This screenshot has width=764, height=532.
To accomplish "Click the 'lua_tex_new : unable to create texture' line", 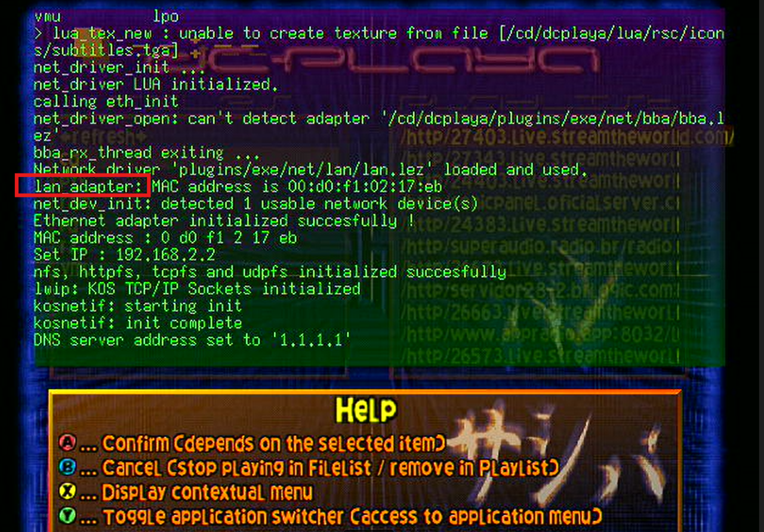I will pyautogui.click(x=379, y=41).
